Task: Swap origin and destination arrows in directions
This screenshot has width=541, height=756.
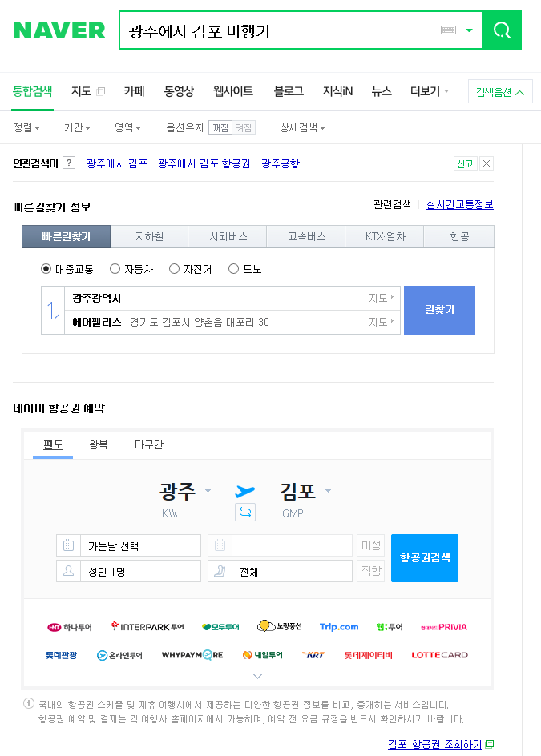Action: pyautogui.click(x=53, y=311)
